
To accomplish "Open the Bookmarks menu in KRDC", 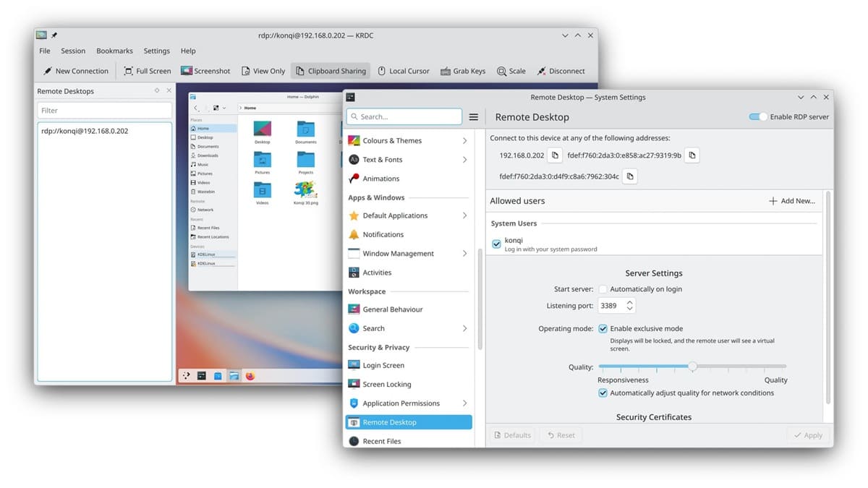I will point(114,51).
